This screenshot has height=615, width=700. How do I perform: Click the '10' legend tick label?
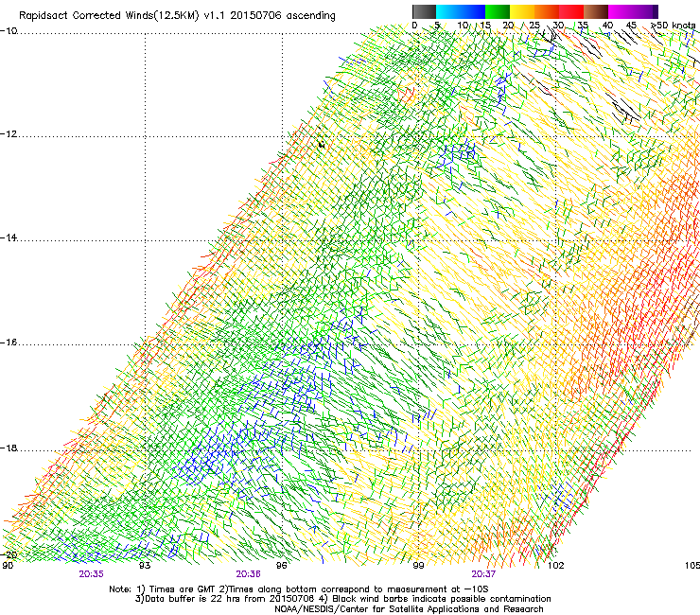(463, 26)
